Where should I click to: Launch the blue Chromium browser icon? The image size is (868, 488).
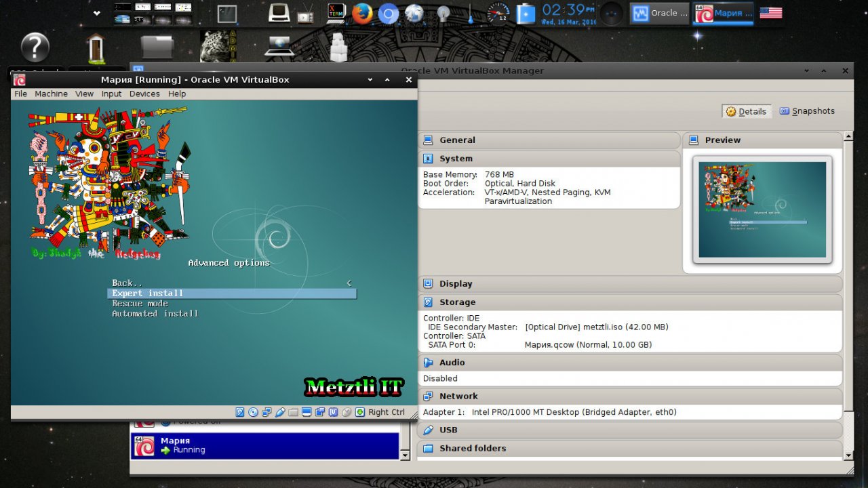[x=388, y=13]
